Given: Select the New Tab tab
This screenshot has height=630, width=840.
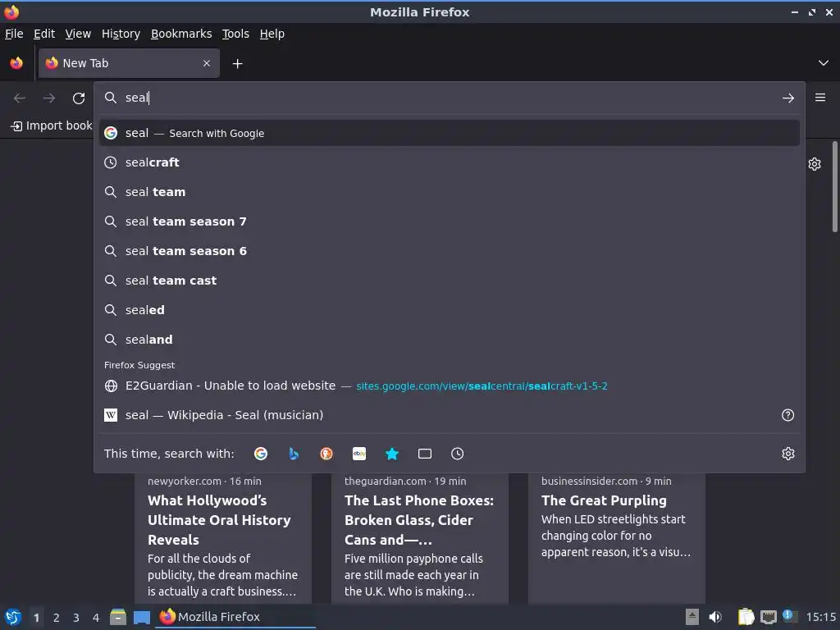Looking at the screenshot, I should pyautogui.click(x=129, y=63).
